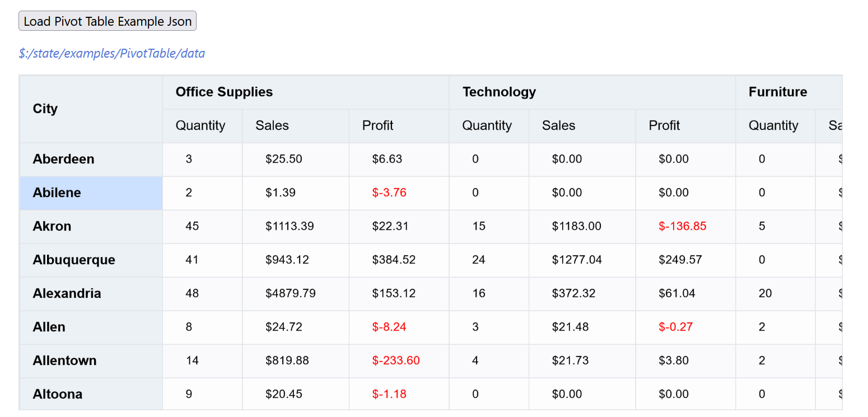Select Akron's $1183.00 Technology sales cell
The width and height of the screenshot is (868, 417).
(x=576, y=226)
